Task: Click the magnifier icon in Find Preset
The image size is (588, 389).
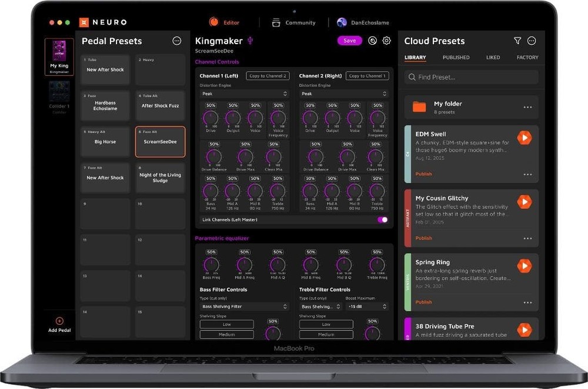Action: tap(412, 77)
